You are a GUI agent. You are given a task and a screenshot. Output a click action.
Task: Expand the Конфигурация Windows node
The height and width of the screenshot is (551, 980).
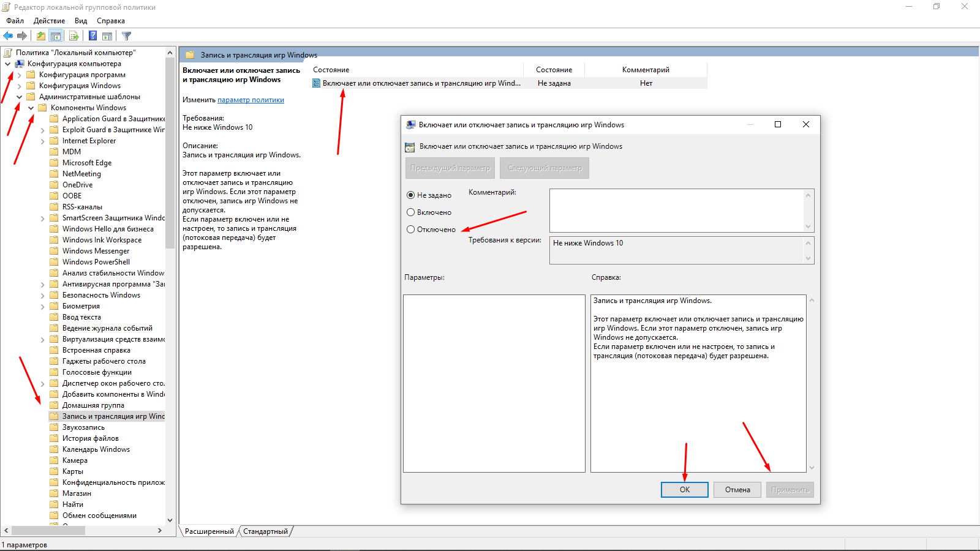19,86
